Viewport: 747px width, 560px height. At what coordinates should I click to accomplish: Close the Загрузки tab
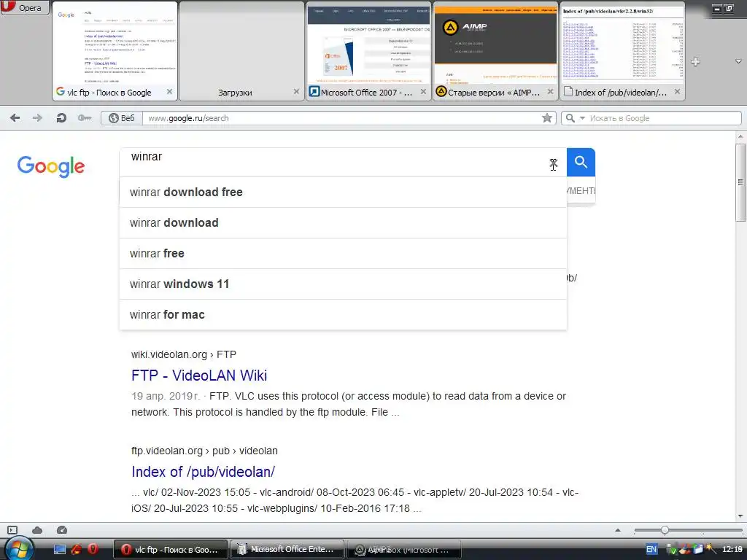click(x=296, y=91)
